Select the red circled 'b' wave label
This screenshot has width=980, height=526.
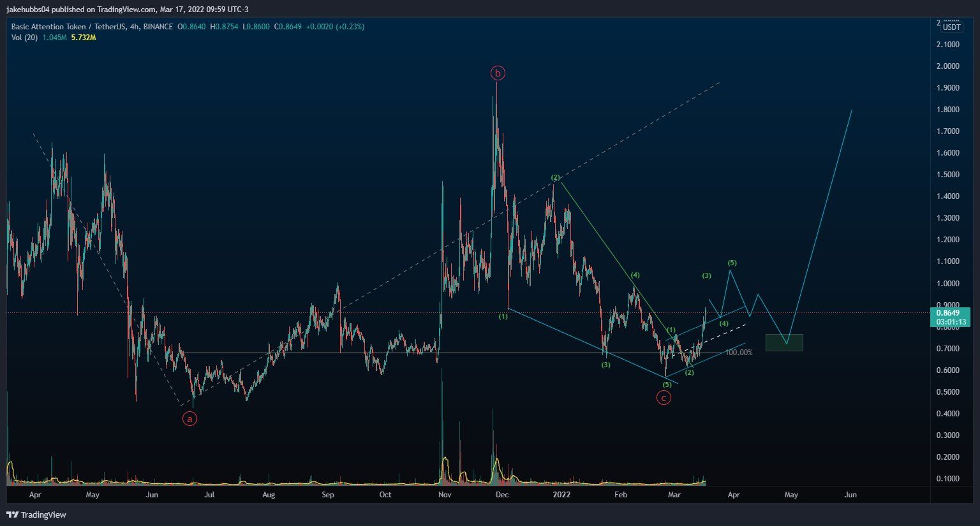click(498, 73)
